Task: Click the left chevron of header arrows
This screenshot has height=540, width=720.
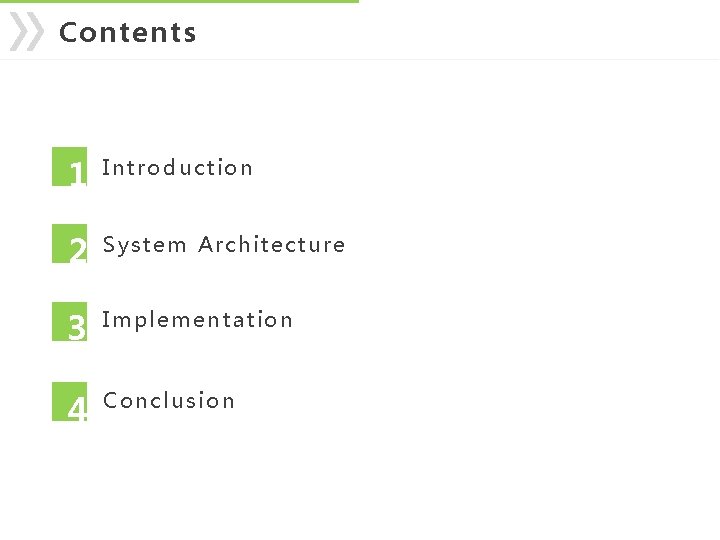Action: [20, 31]
